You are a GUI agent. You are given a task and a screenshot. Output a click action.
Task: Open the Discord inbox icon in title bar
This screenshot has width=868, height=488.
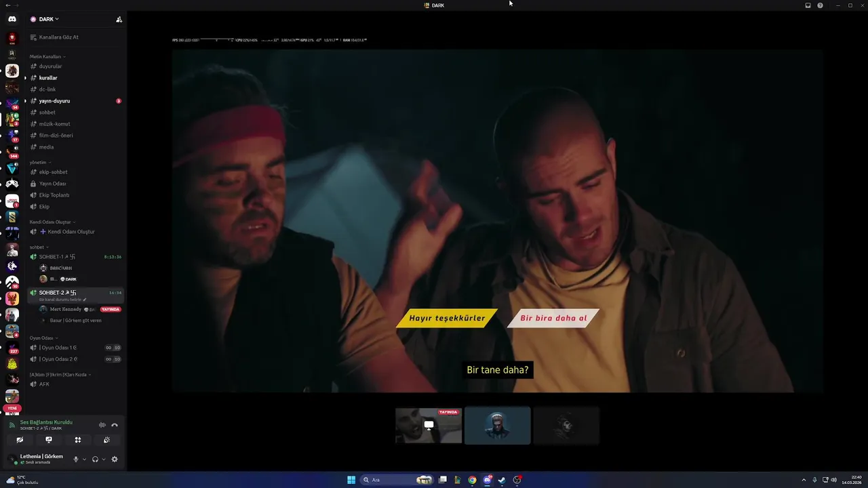[x=808, y=5]
